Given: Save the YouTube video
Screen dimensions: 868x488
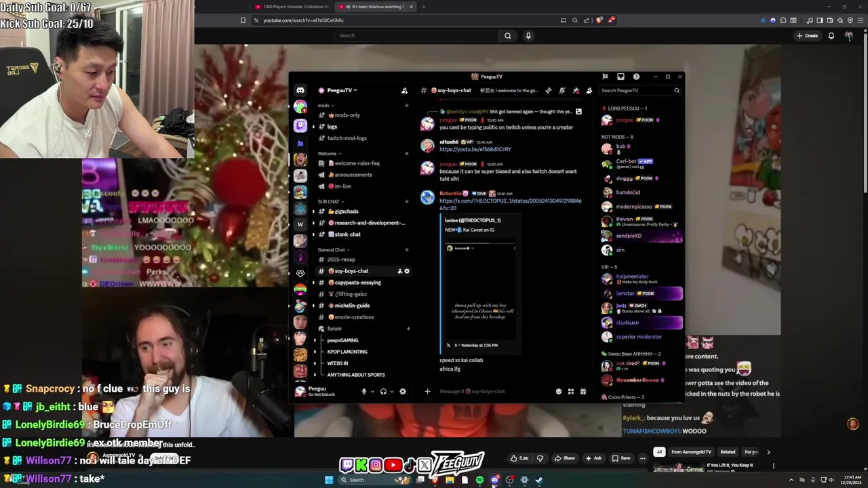Looking at the screenshot, I should point(621,458).
